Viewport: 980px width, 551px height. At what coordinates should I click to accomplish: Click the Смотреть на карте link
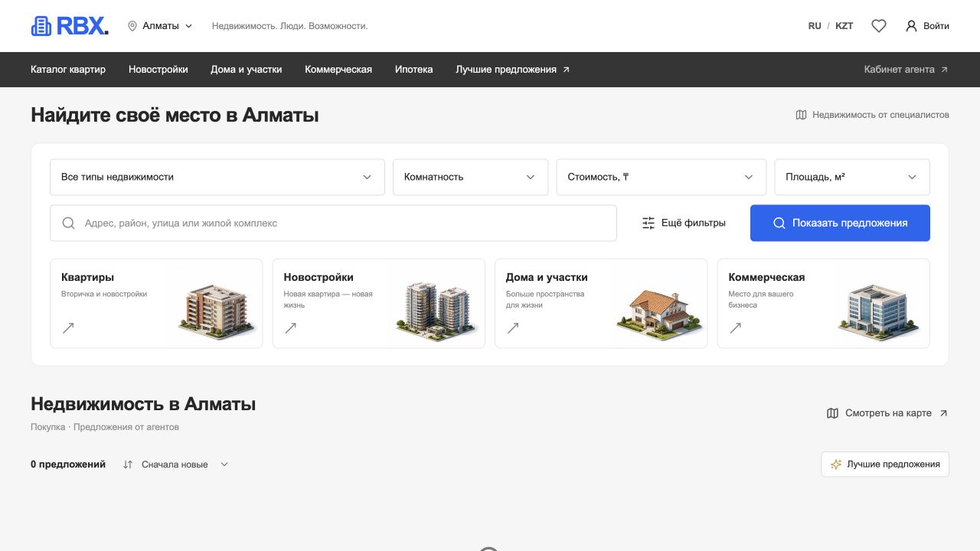[x=888, y=413]
